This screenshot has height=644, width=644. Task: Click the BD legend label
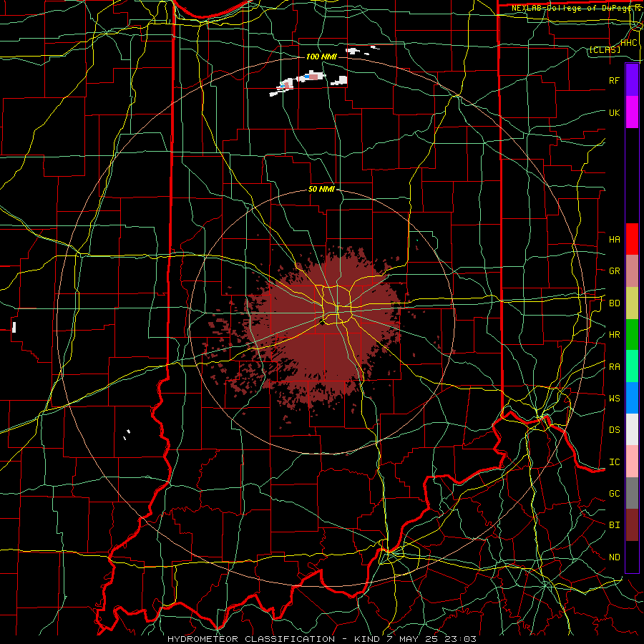point(614,303)
